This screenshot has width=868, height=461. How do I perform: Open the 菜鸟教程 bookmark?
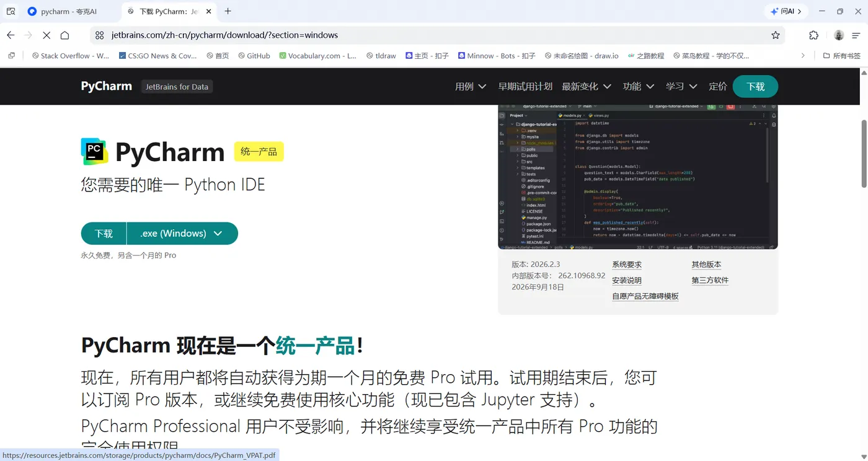[x=711, y=56]
